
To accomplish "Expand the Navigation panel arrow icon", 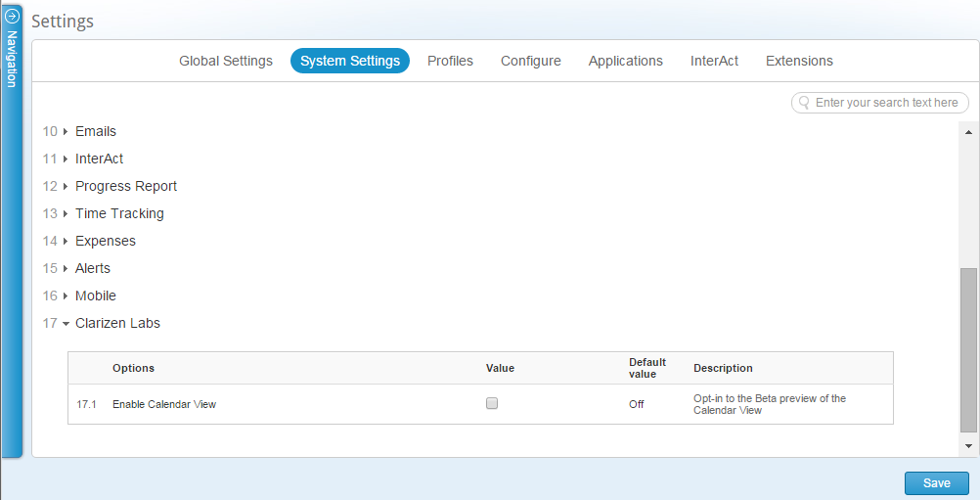I will click(12, 16).
